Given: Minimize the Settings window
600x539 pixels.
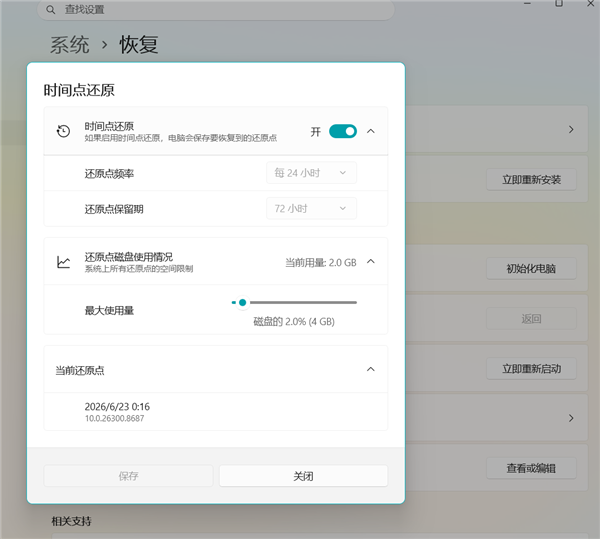Looking at the screenshot, I should tap(528, 3).
